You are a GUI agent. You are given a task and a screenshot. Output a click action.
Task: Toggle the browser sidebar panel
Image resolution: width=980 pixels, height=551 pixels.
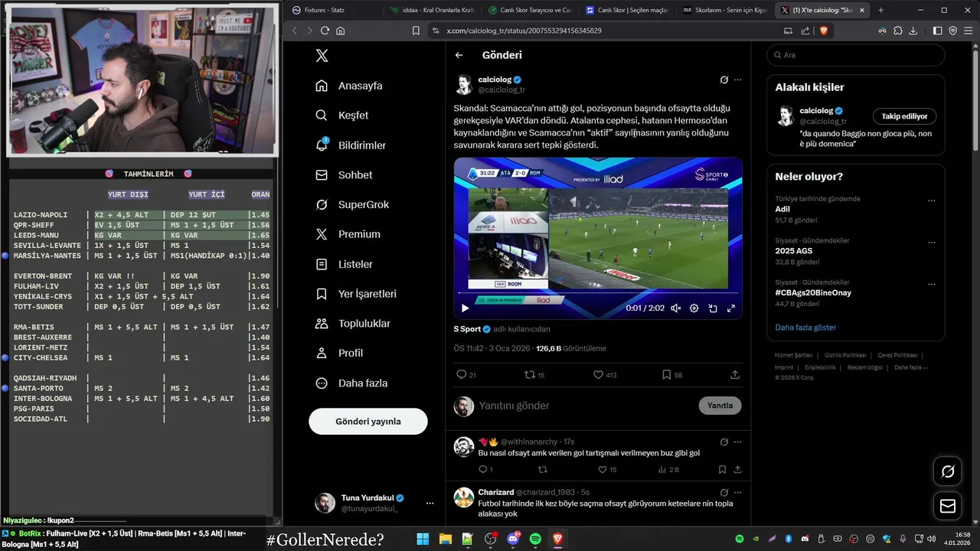(x=938, y=31)
